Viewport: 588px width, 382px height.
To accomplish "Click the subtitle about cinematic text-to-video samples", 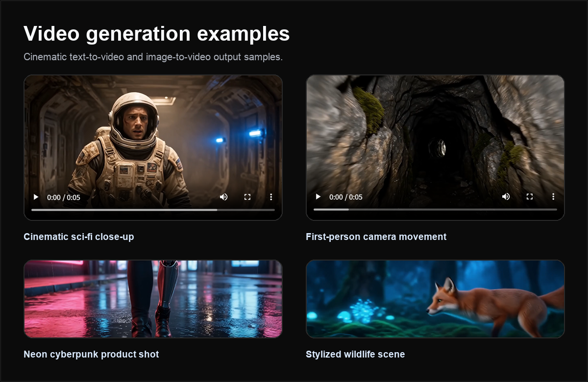I will 153,57.
